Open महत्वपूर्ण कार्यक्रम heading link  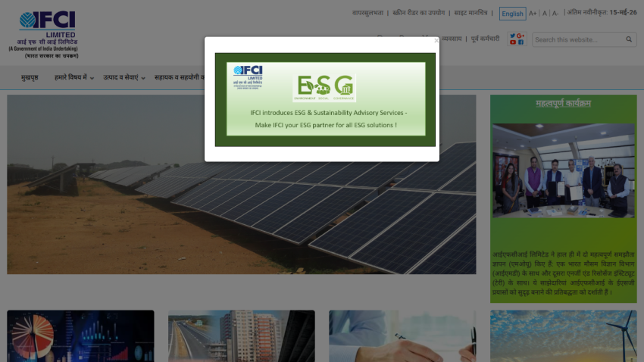(563, 104)
